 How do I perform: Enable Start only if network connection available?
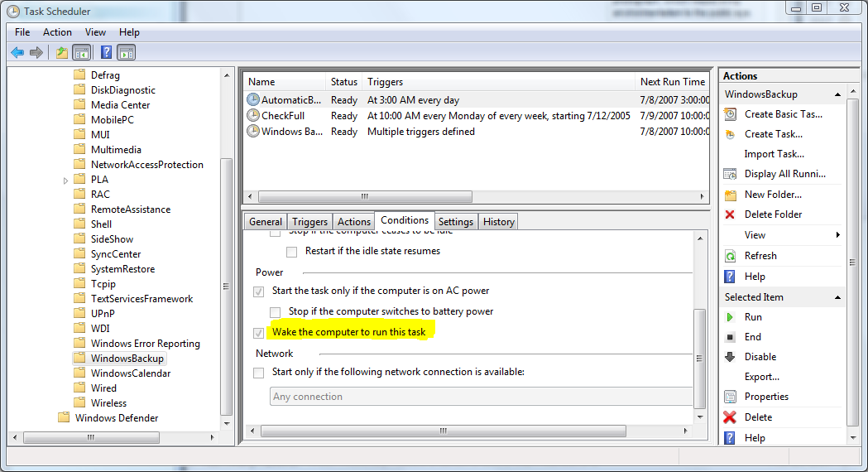pos(259,373)
